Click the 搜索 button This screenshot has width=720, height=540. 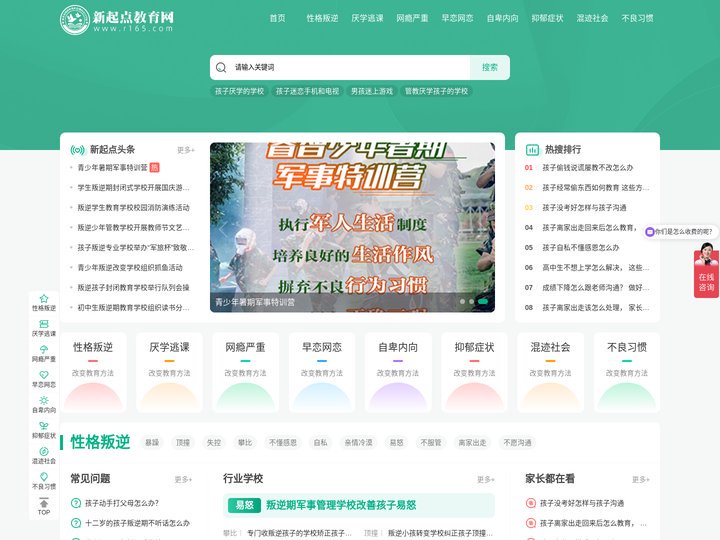[490, 68]
